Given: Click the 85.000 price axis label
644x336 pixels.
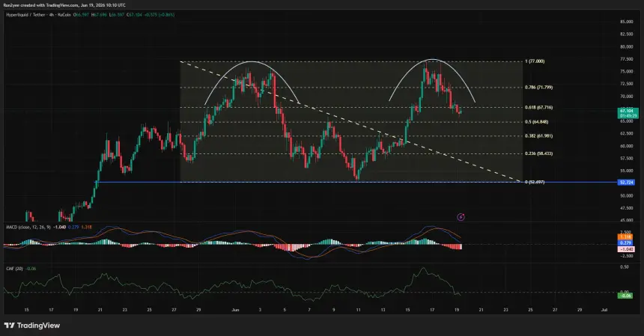Looking at the screenshot, I should point(626,22).
